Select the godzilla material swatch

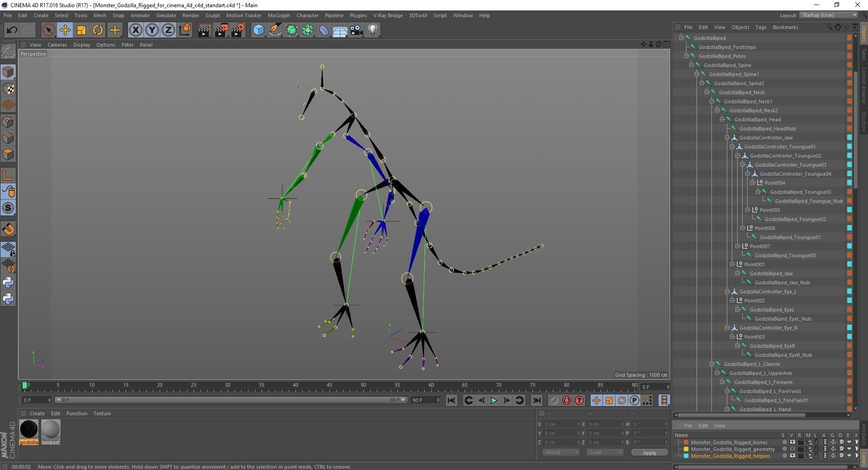tap(29, 429)
